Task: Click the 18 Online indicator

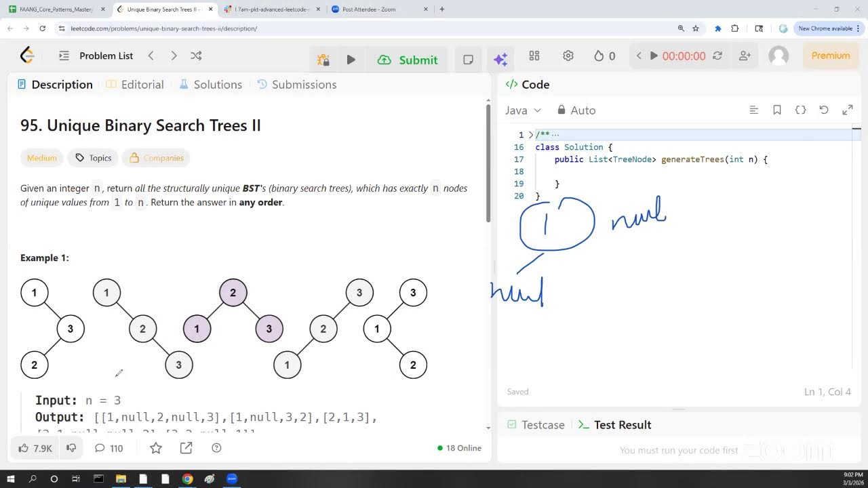Action: tap(459, 448)
